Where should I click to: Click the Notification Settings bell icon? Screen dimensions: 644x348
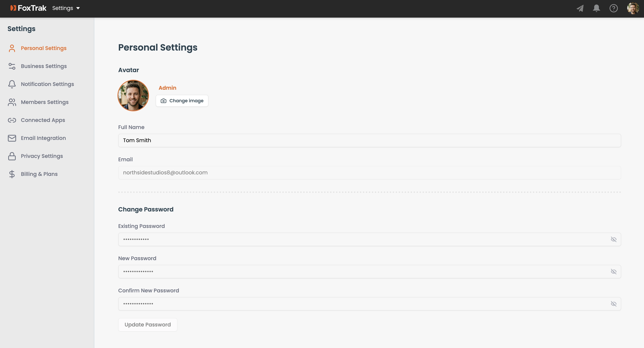pos(12,84)
